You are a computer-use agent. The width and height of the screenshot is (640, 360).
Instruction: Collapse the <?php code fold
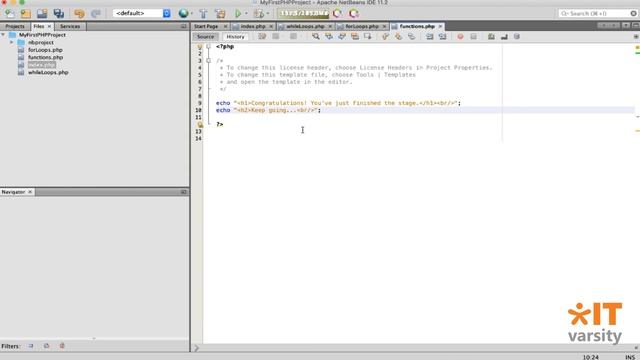click(209, 47)
